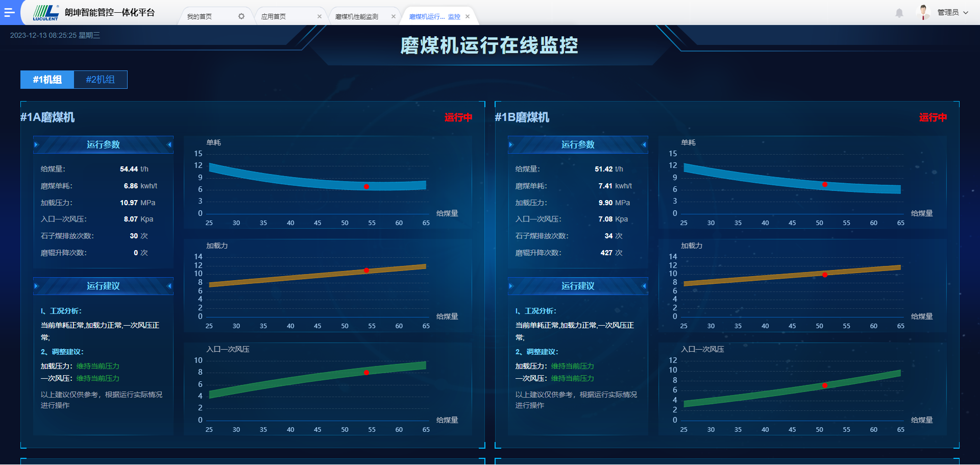Click right arrow on #1A 运行建议 header
The height and width of the screenshot is (465, 980).
[x=169, y=286]
